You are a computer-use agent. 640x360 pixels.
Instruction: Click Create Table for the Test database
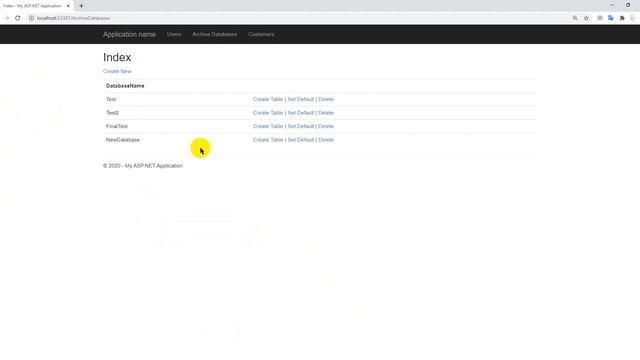268,99
